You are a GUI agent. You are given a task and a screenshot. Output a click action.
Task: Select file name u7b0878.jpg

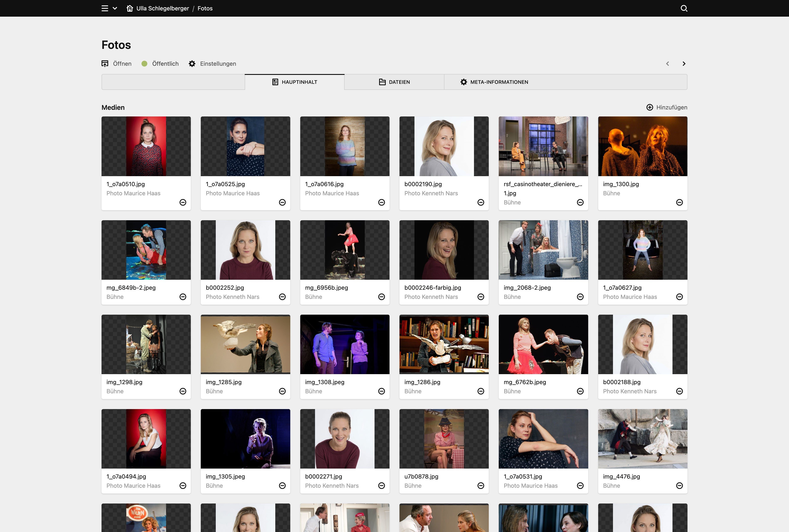pyautogui.click(x=421, y=476)
